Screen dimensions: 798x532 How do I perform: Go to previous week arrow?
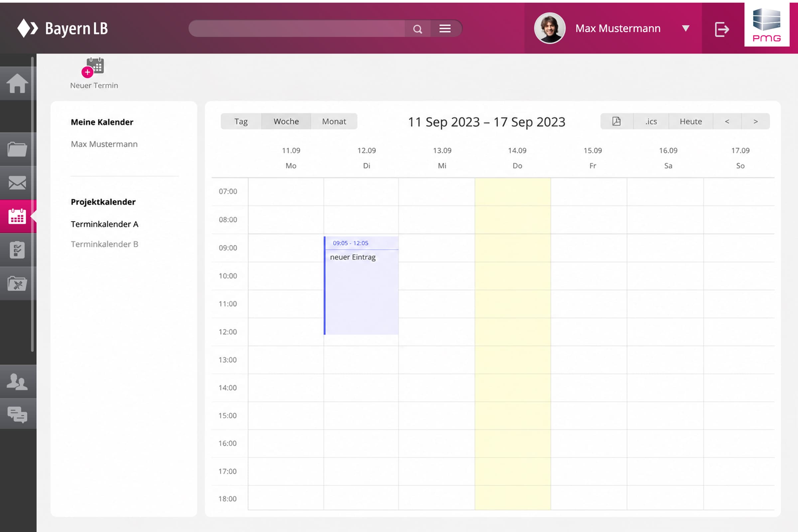click(x=727, y=121)
